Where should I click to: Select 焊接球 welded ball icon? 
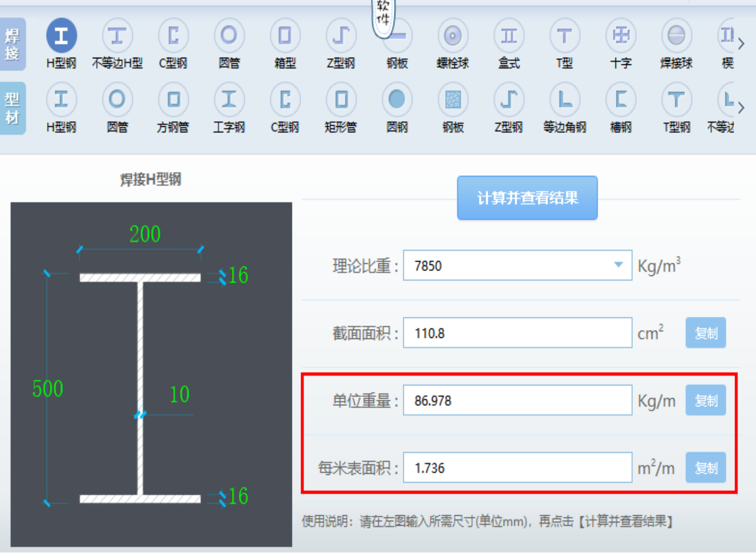(676, 36)
